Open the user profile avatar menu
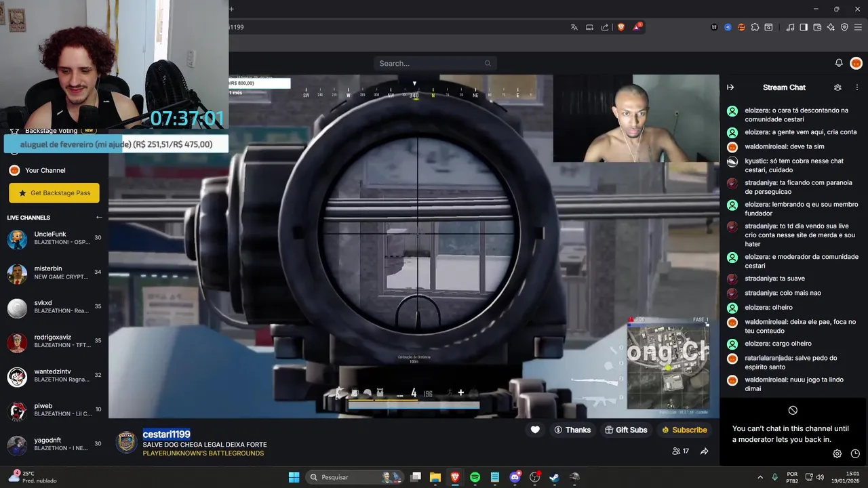 click(856, 63)
